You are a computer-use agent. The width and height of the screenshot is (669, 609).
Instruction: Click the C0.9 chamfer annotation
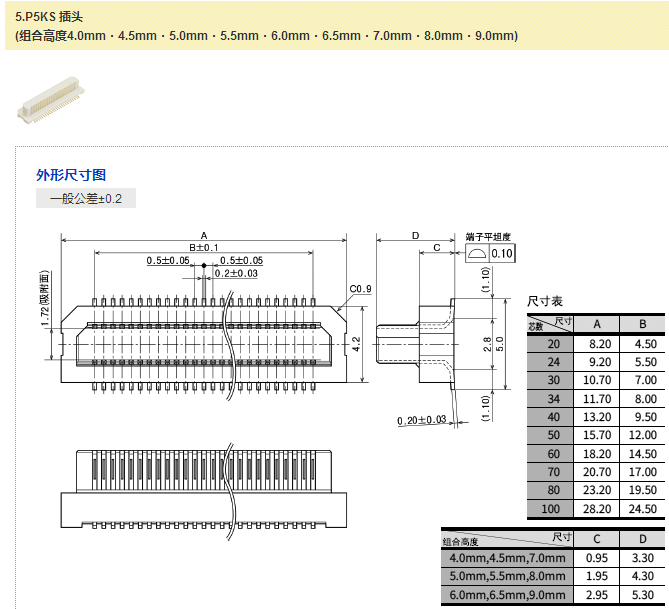[360, 290]
